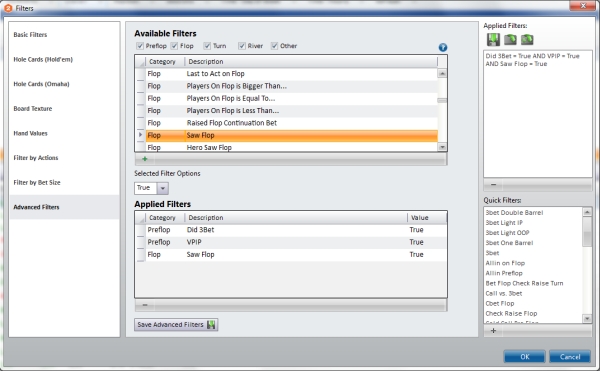Click the plus below the Quick Filters list
Image resolution: width=600 pixels, height=371 pixels.
point(494,331)
